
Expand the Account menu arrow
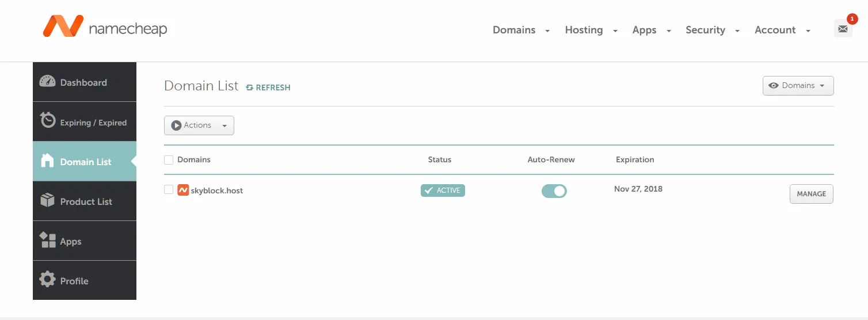click(808, 31)
